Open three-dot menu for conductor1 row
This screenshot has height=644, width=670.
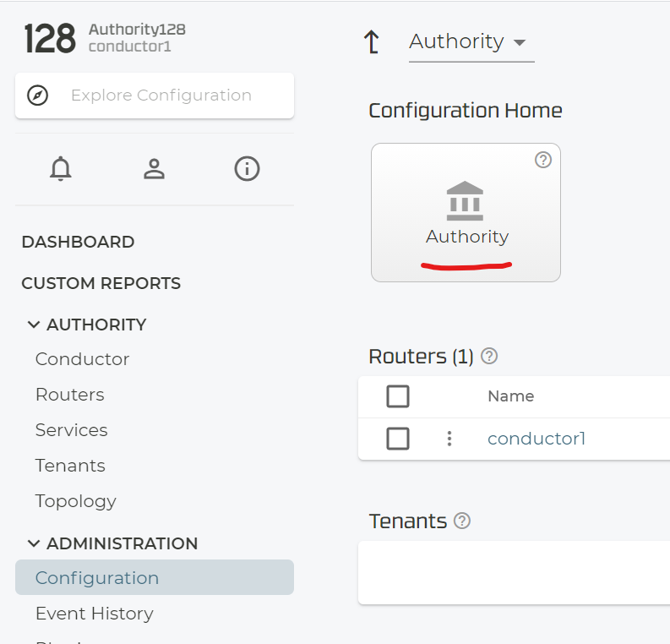(449, 439)
